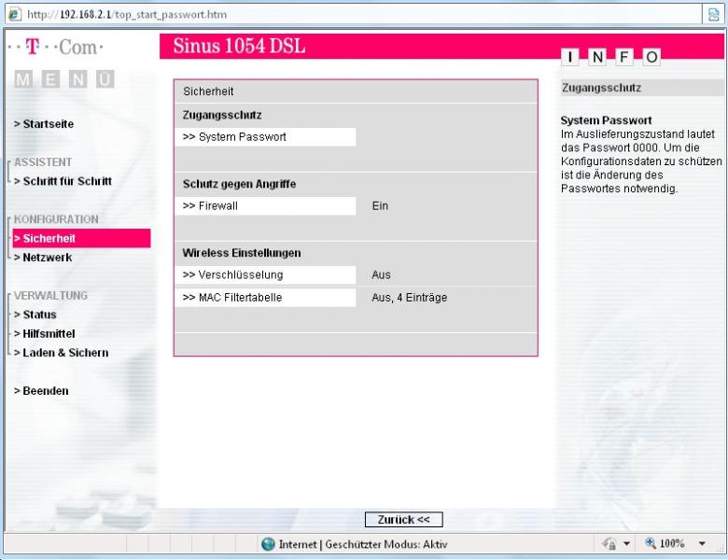Image resolution: width=728 pixels, height=560 pixels.
Task: Open the Verschlüsselung settings link
Action: (x=266, y=275)
